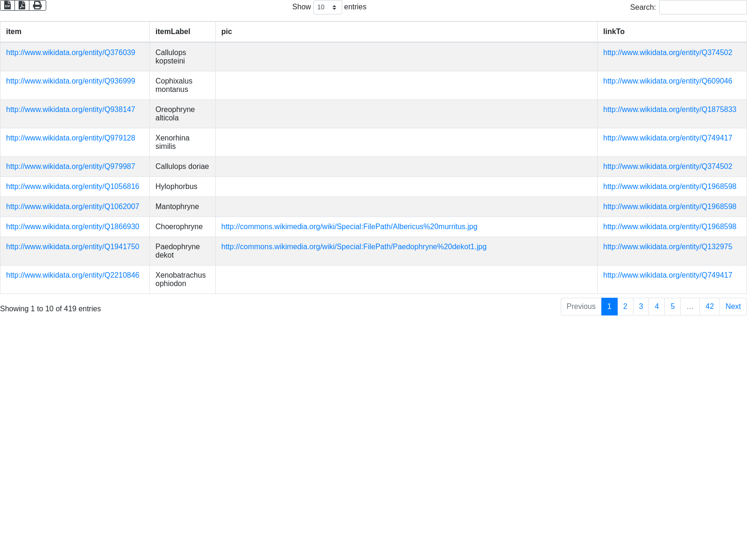Screen dimensions: 747x560
Task: Open the Paedophryne dekot1.jpg picture link
Action: coord(353,247)
